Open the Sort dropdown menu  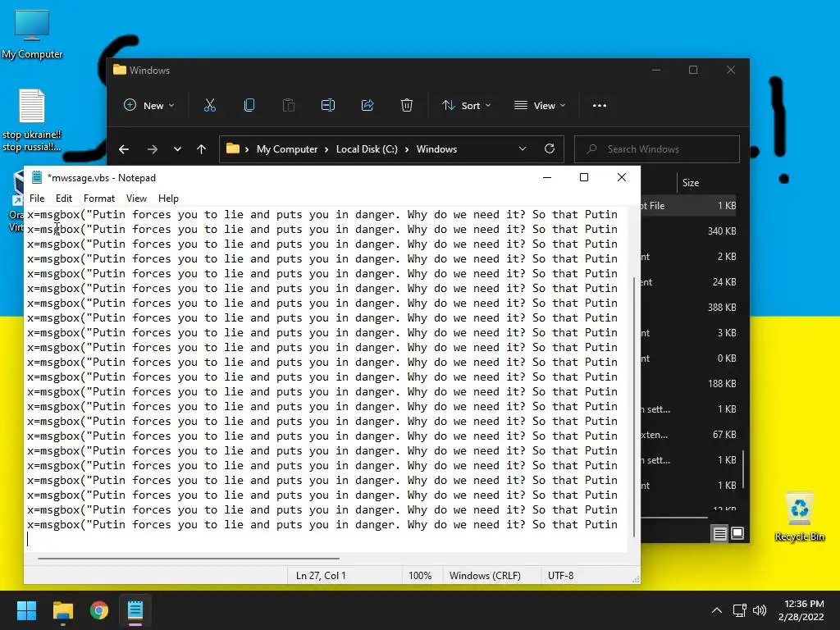[x=466, y=106]
